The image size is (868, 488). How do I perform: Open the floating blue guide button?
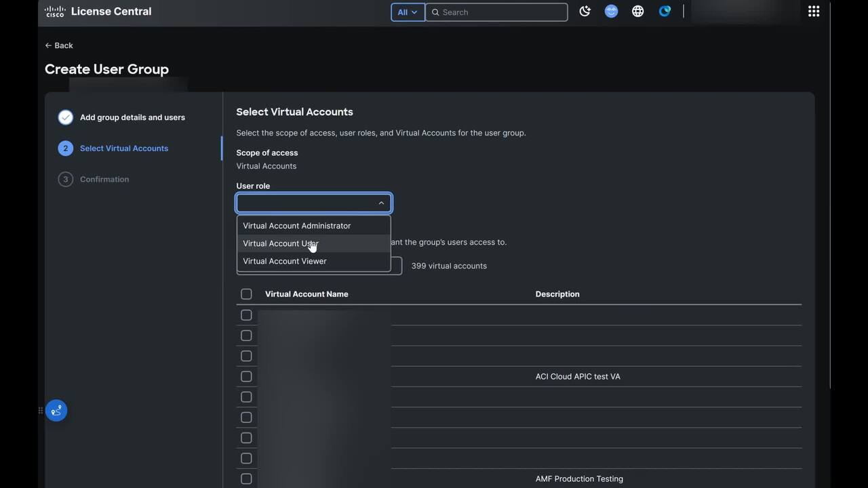coord(56,411)
